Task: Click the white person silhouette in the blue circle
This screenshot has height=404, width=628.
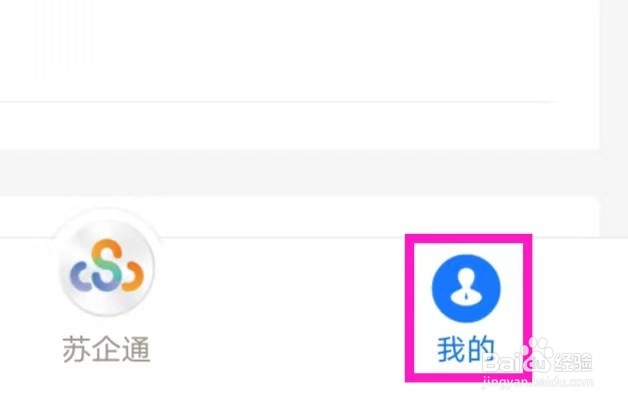Action: point(466,286)
